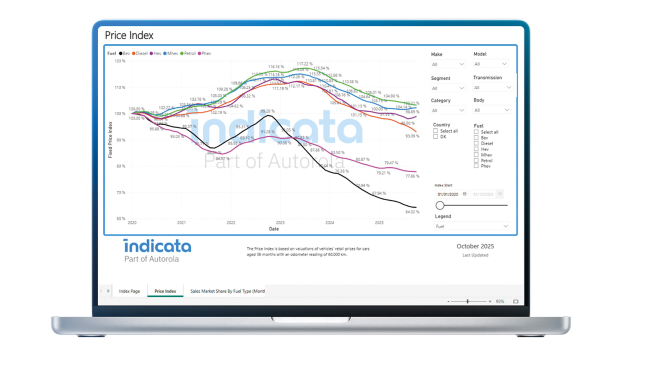Click the 77.86 % Phev end data label

412,177
